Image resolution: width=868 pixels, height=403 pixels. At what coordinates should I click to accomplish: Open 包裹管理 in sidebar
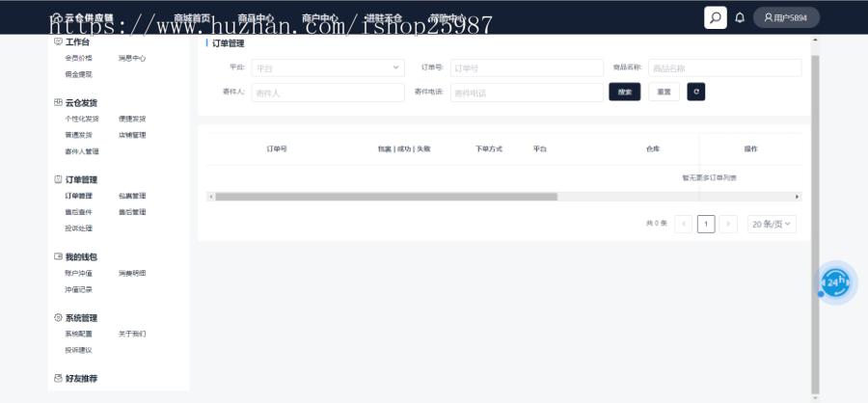tap(132, 196)
